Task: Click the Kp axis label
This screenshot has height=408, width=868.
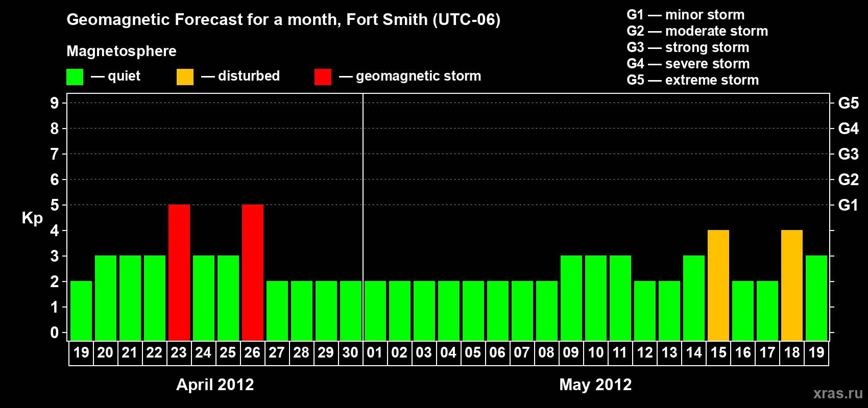Action: [x=32, y=218]
